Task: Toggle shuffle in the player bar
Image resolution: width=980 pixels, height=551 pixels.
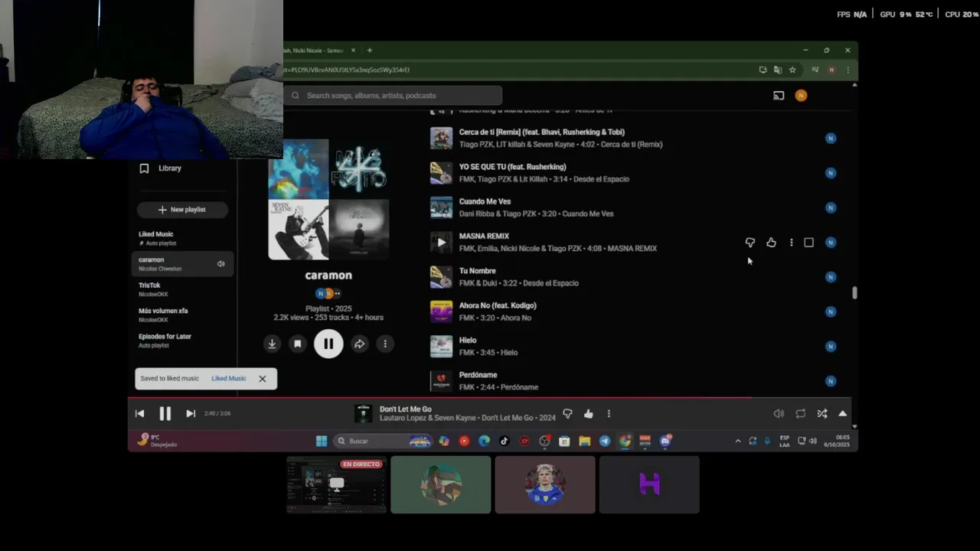Action: click(x=822, y=413)
